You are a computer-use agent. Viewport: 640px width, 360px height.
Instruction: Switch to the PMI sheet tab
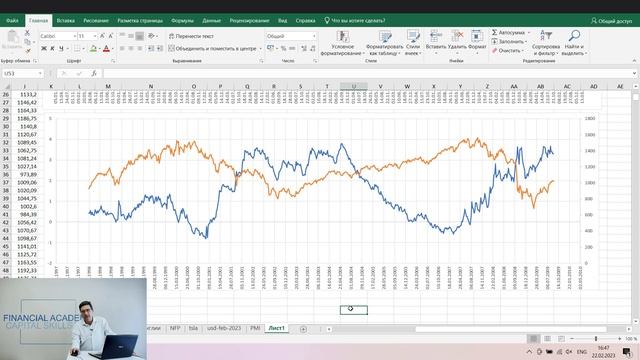coord(255,328)
